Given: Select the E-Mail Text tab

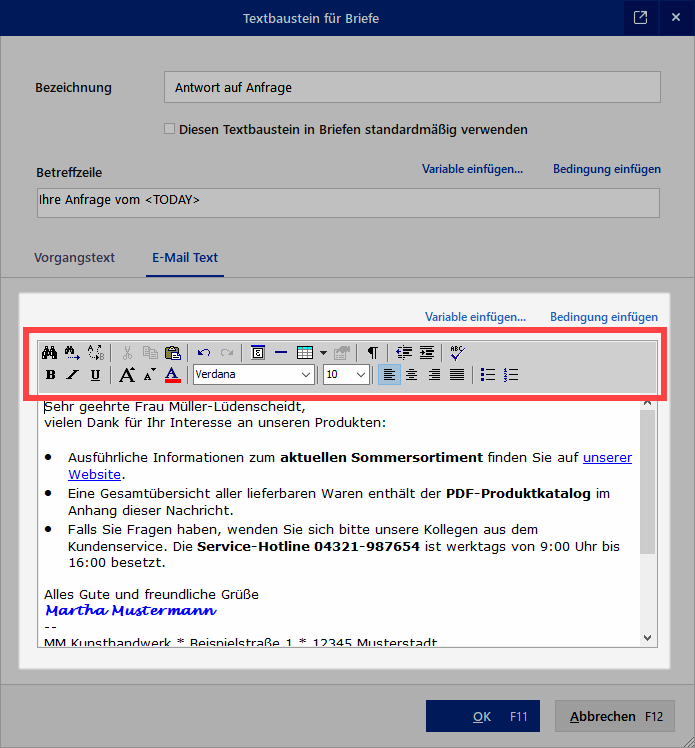Looking at the screenshot, I should 185,257.
